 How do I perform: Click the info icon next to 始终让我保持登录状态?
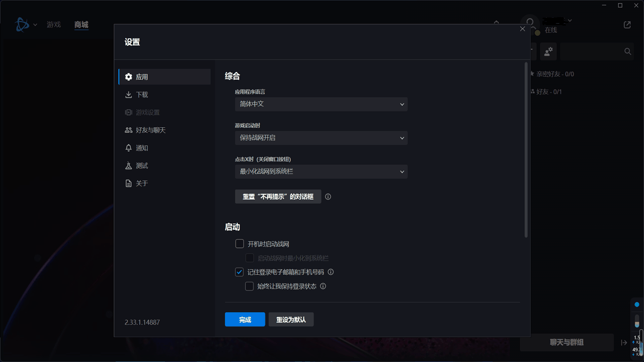point(323,286)
